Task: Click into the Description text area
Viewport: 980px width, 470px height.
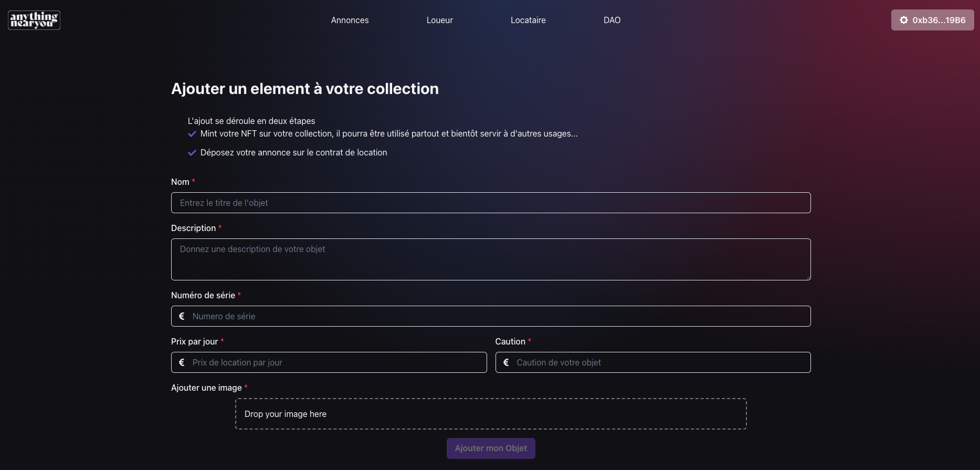Action: click(x=491, y=259)
